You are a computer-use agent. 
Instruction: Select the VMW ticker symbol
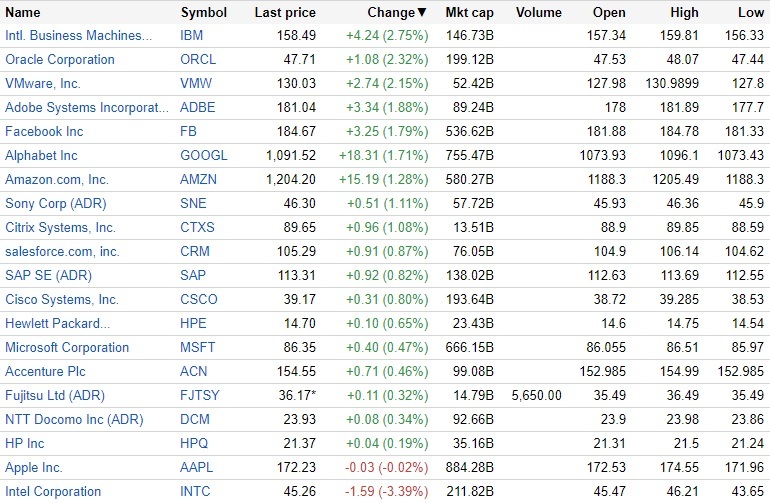(x=198, y=83)
